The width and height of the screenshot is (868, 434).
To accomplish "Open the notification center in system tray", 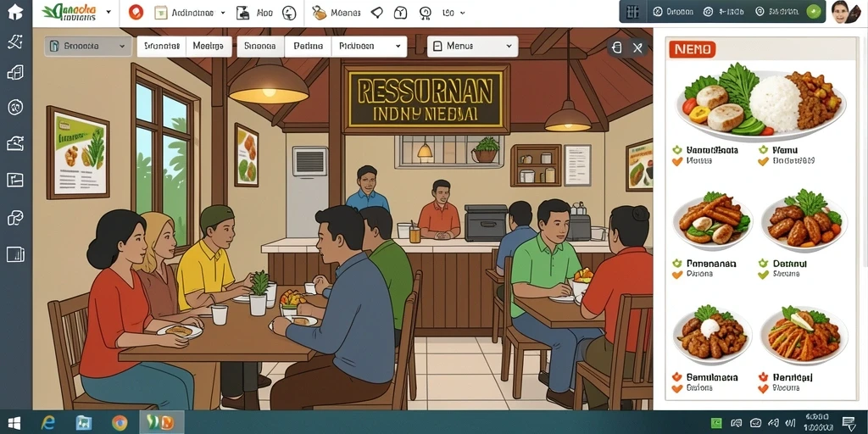I will click(848, 424).
